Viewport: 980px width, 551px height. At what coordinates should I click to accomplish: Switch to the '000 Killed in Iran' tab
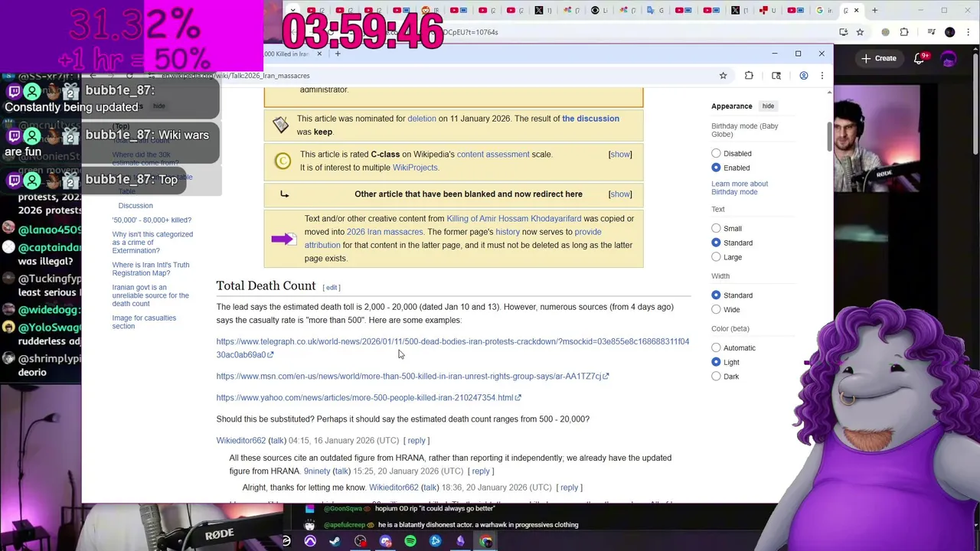click(x=288, y=54)
